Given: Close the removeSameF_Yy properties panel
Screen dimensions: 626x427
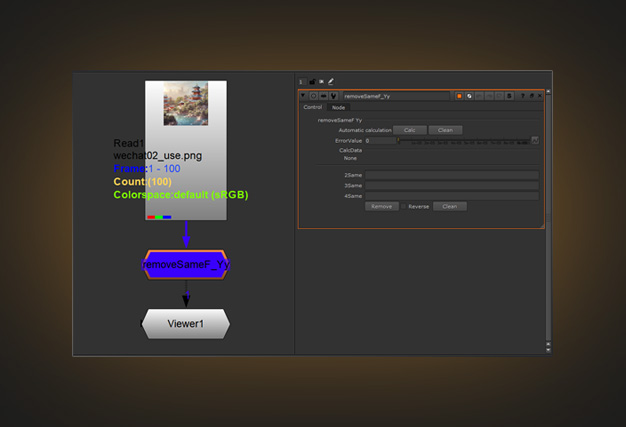Looking at the screenshot, I should pyautogui.click(x=539, y=96).
